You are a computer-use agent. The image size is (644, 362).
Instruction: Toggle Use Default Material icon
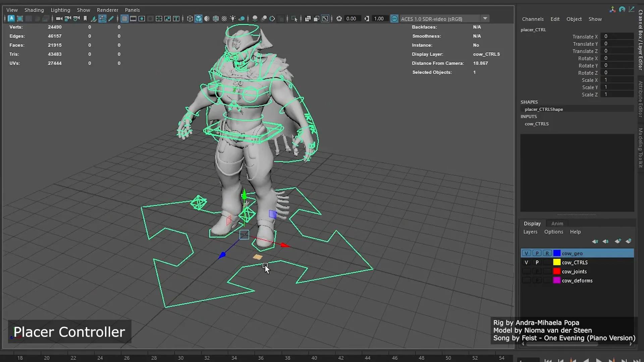pos(207,19)
